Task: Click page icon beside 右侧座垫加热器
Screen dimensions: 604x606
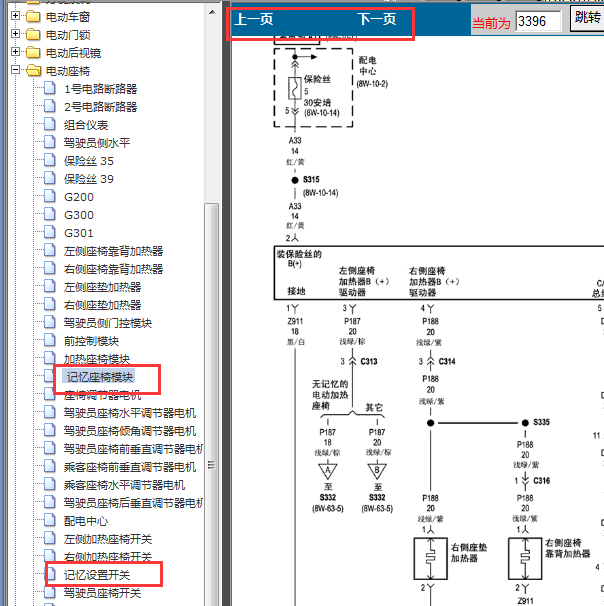Action: (x=49, y=304)
